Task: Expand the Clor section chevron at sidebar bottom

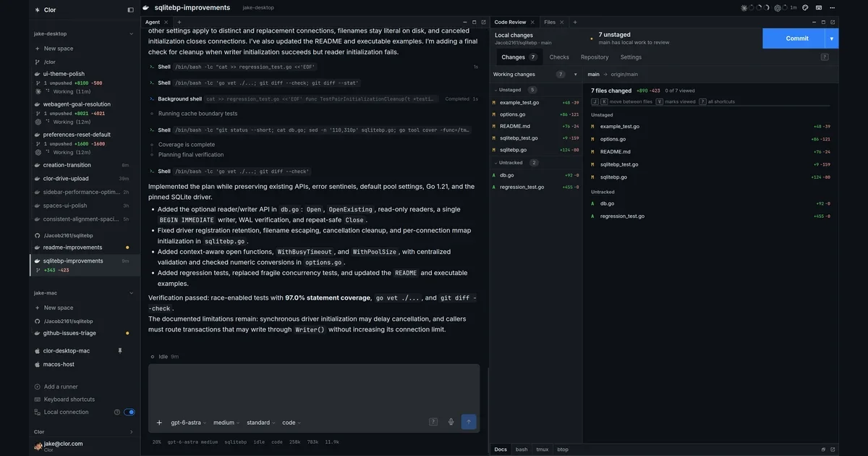Action: point(131,432)
